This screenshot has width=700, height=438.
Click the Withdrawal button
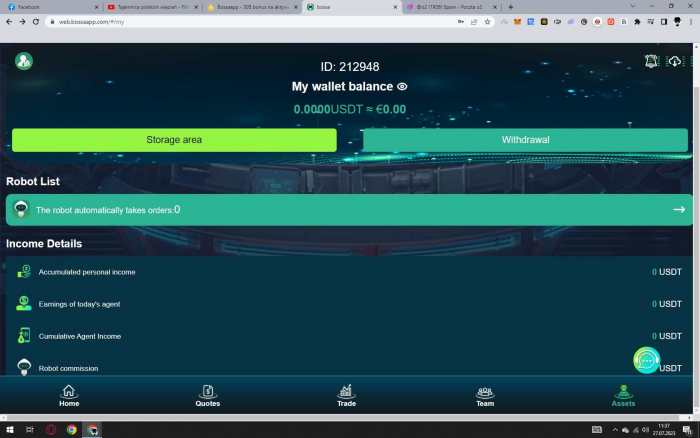(525, 140)
